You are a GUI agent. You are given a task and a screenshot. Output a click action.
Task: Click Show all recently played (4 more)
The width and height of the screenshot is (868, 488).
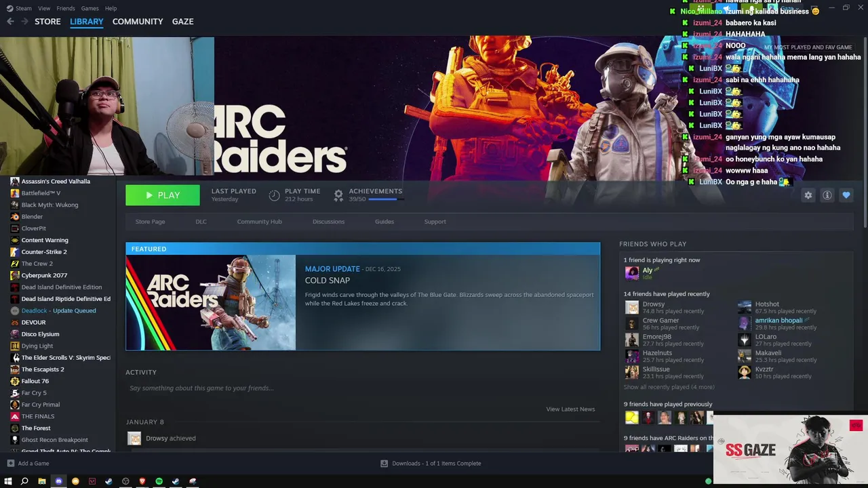point(669,387)
